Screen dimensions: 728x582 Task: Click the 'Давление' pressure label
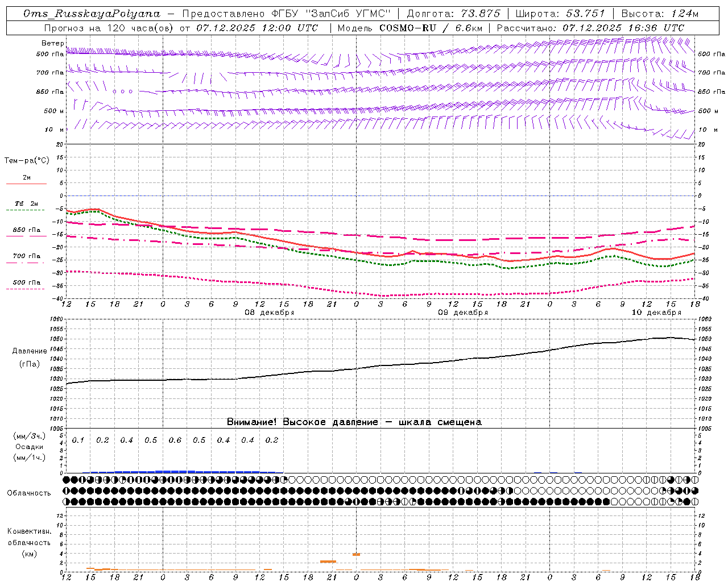click(x=29, y=351)
